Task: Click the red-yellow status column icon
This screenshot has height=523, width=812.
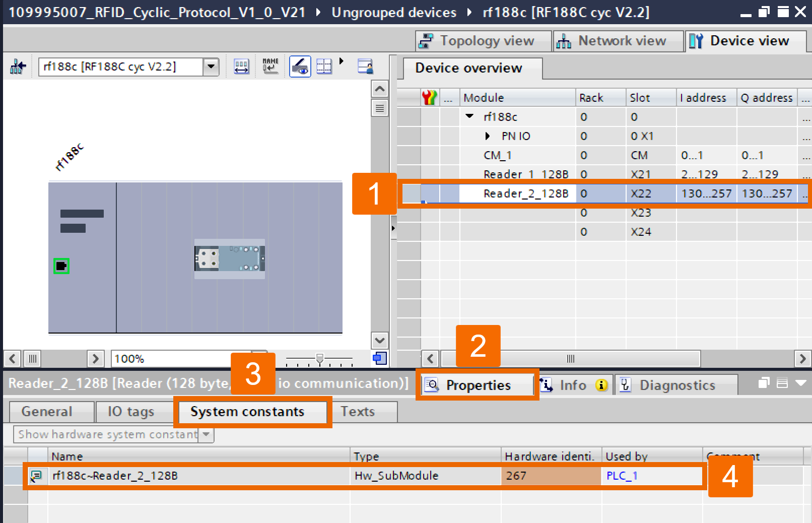Action: 429,97
